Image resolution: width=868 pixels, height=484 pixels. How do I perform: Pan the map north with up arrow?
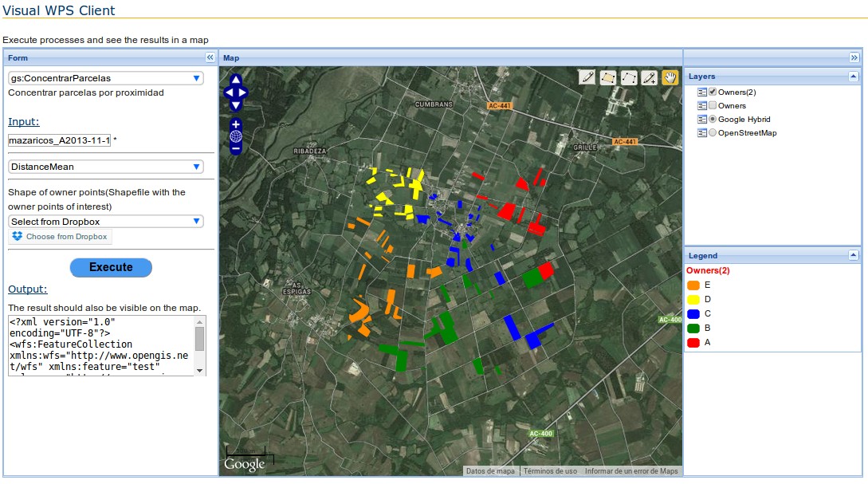coord(236,80)
